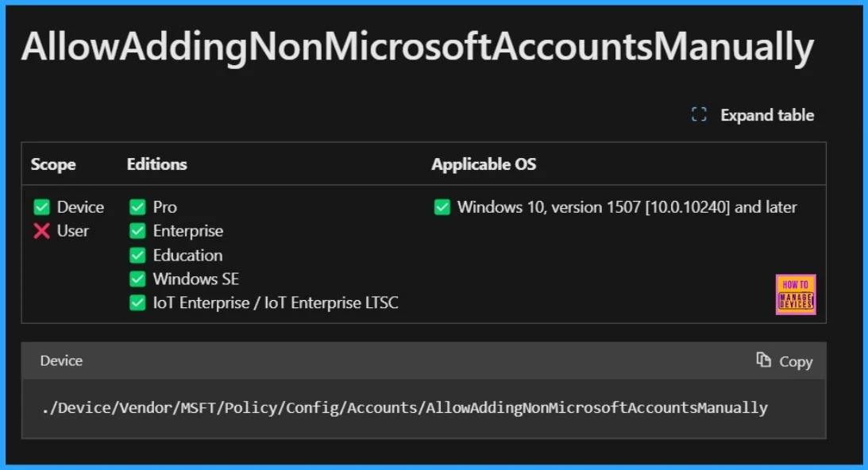
Task: Click the green check beside Windows 10 version
Action: pos(442,207)
